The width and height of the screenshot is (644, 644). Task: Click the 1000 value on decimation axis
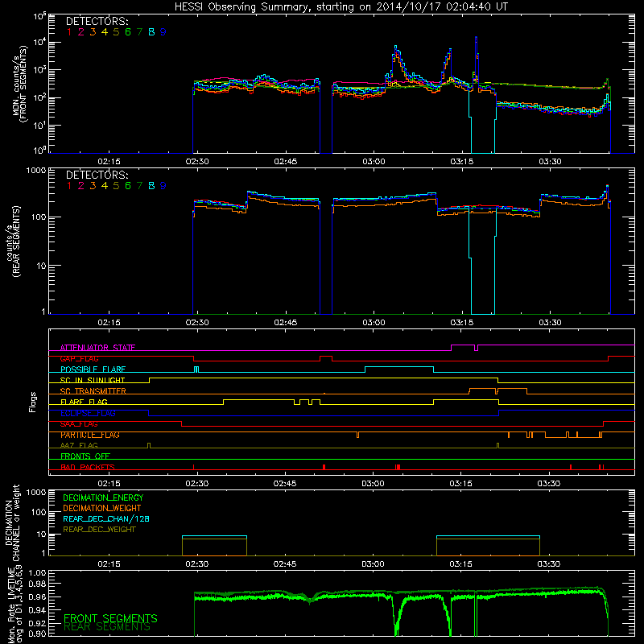[36, 493]
